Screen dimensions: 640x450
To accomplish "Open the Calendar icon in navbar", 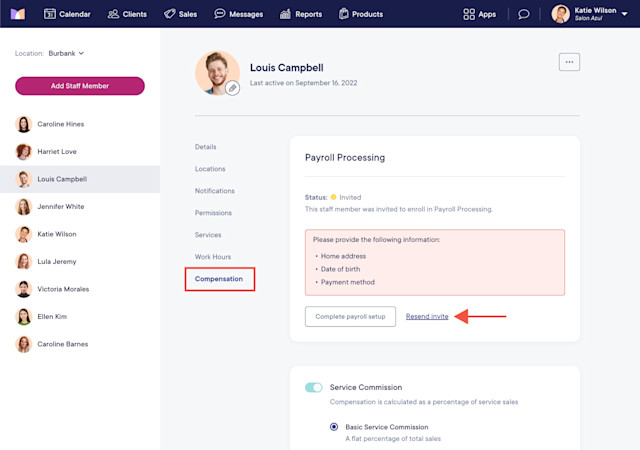I will [x=50, y=14].
